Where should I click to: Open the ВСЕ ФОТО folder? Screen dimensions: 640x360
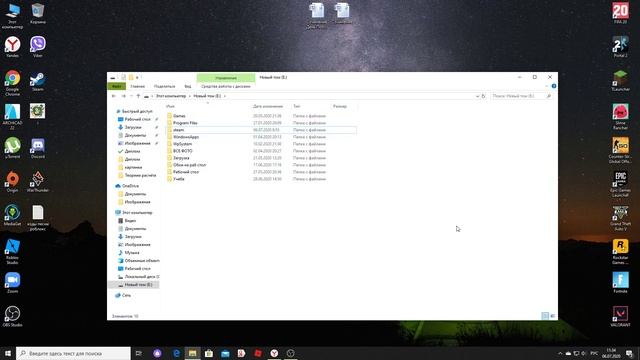[x=182, y=151]
